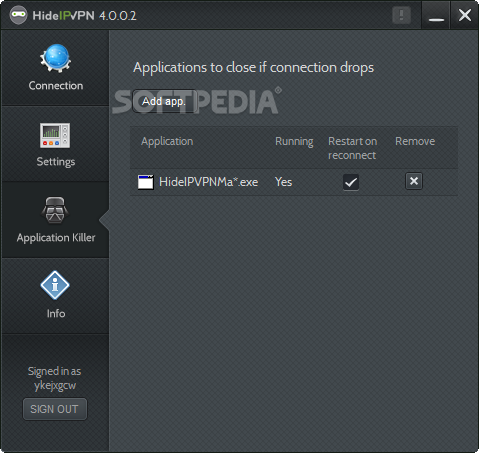The image size is (479, 453).
Task: Click the HideIPVPNMa*.exe application file icon
Action: [146, 182]
